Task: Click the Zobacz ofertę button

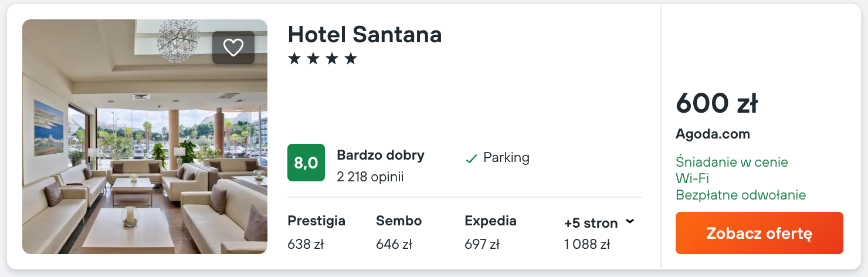Action: tap(759, 233)
